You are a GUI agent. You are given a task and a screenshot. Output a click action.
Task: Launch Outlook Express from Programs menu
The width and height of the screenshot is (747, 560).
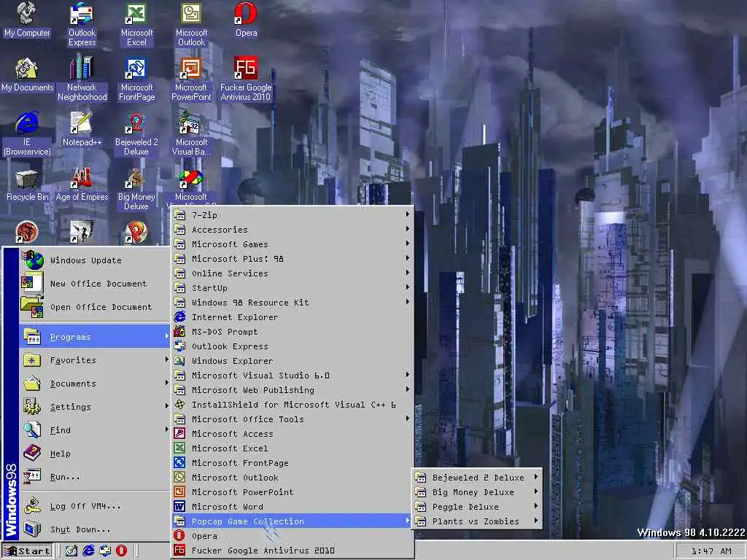292,346
